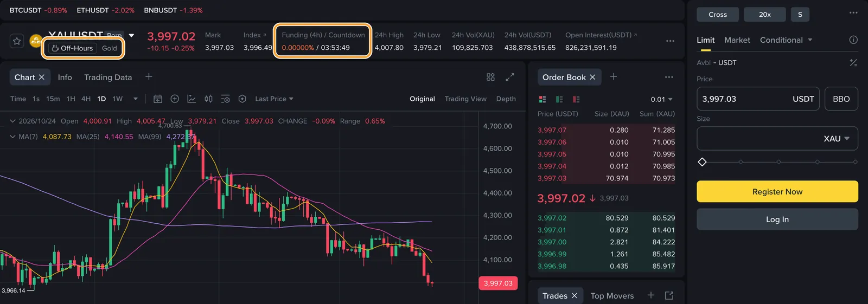Switch chart view to Trading View
Viewport: 868px width, 304px height.
point(465,99)
